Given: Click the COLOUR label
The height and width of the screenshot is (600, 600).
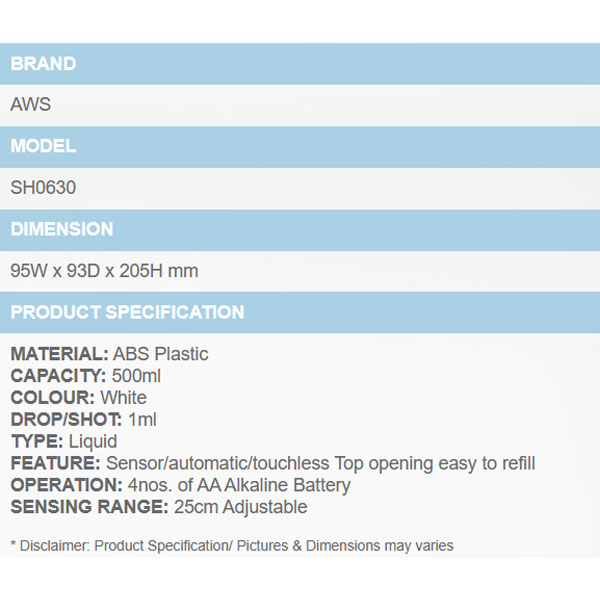Looking at the screenshot, I should pyautogui.click(x=53, y=398).
